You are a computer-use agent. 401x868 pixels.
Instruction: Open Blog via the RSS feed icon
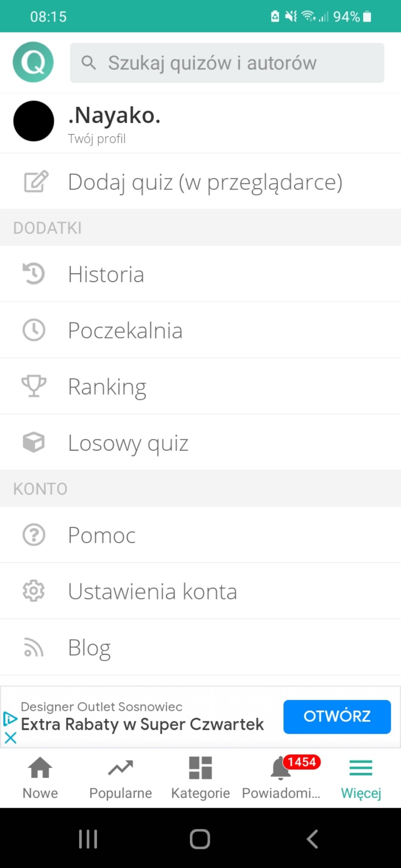pos(34,647)
